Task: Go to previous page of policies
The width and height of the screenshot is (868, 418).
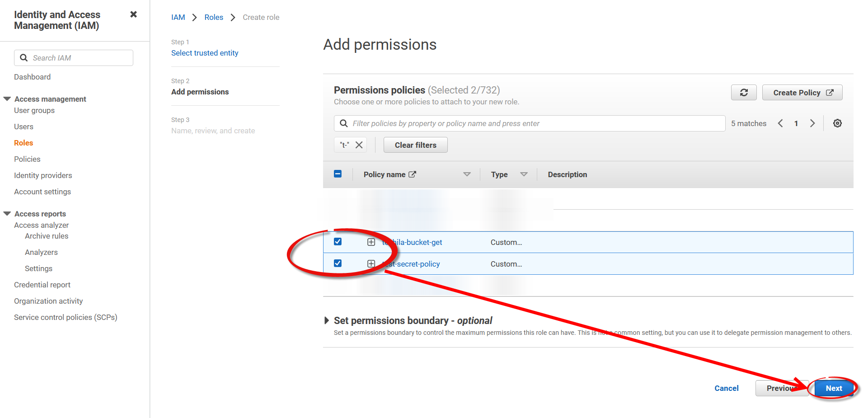Action: click(x=780, y=123)
